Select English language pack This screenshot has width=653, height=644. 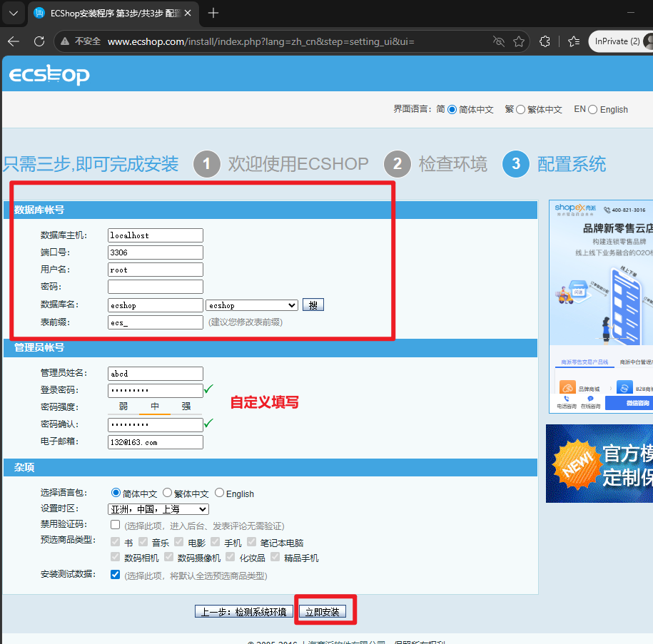click(220, 493)
